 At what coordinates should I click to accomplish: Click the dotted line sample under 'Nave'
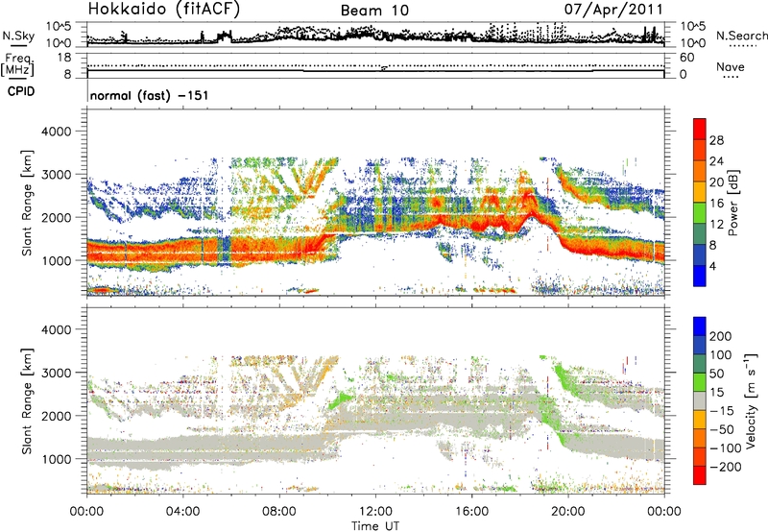click(x=731, y=78)
